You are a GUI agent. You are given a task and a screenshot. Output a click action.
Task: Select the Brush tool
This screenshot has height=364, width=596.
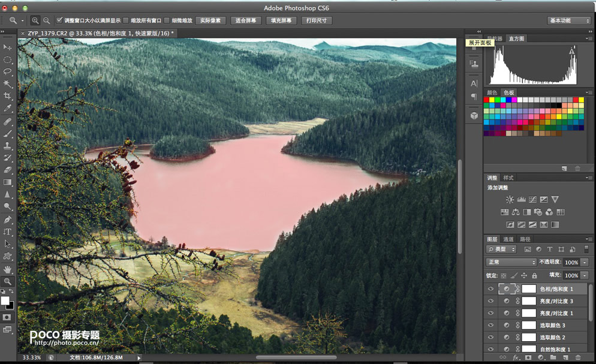[7, 134]
